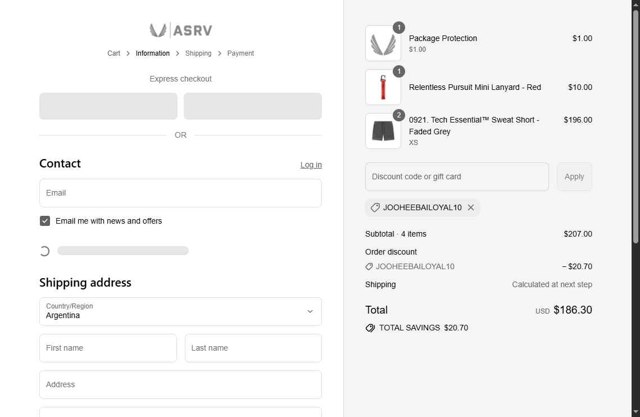Toggle Email me with news and offers
640x417 pixels.
[45, 221]
